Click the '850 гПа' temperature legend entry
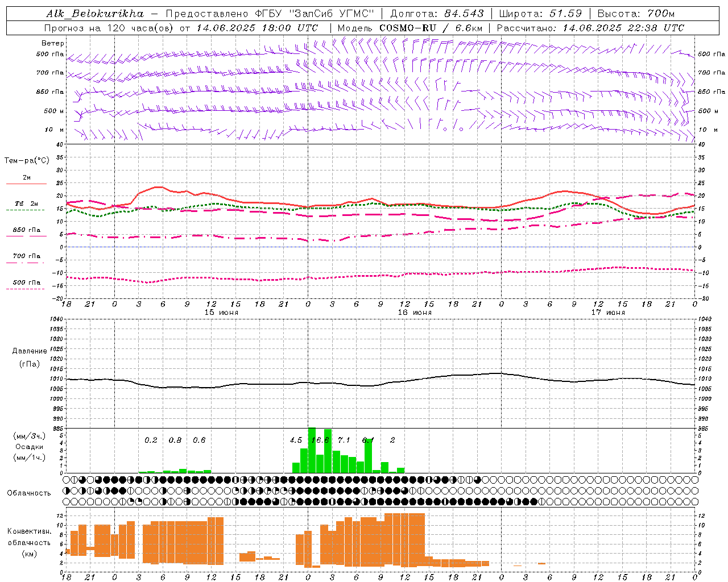This screenshot has height=582, width=728. 27,230
